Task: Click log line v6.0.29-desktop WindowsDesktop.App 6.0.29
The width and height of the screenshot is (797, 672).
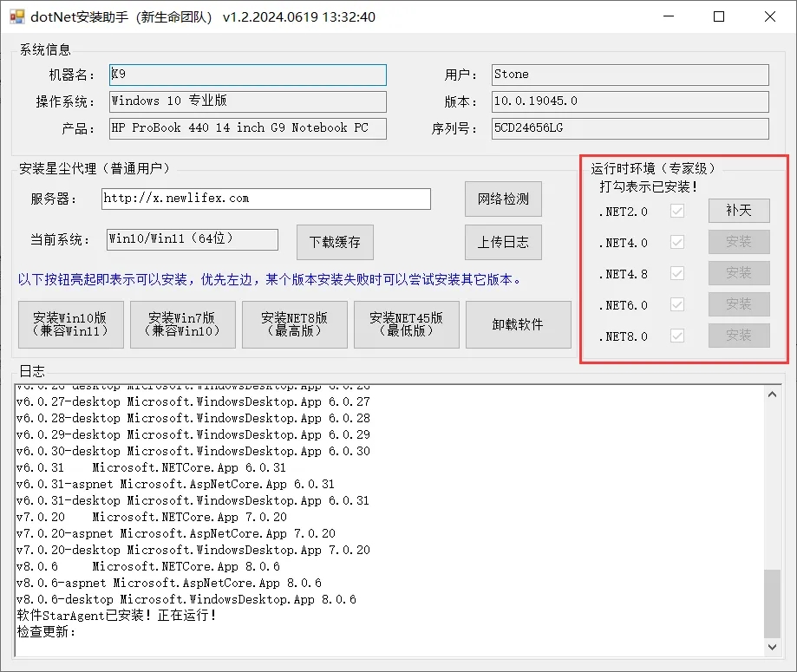Action: [x=193, y=434]
